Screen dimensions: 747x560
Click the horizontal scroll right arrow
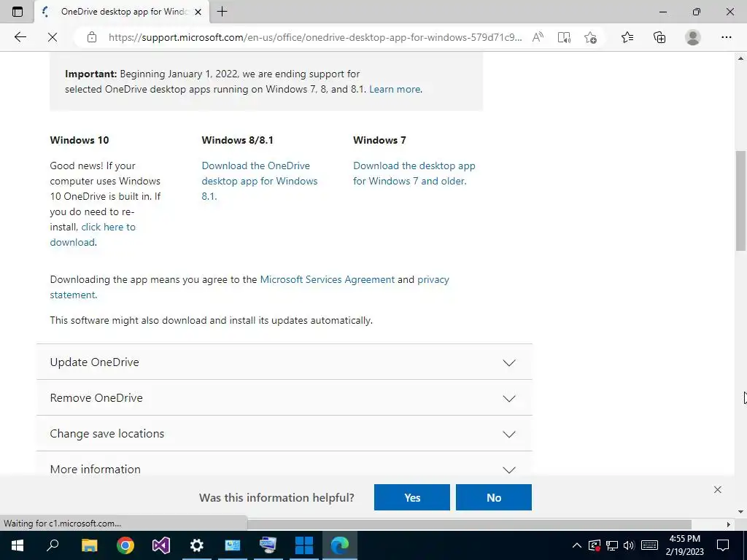pos(729,524)
